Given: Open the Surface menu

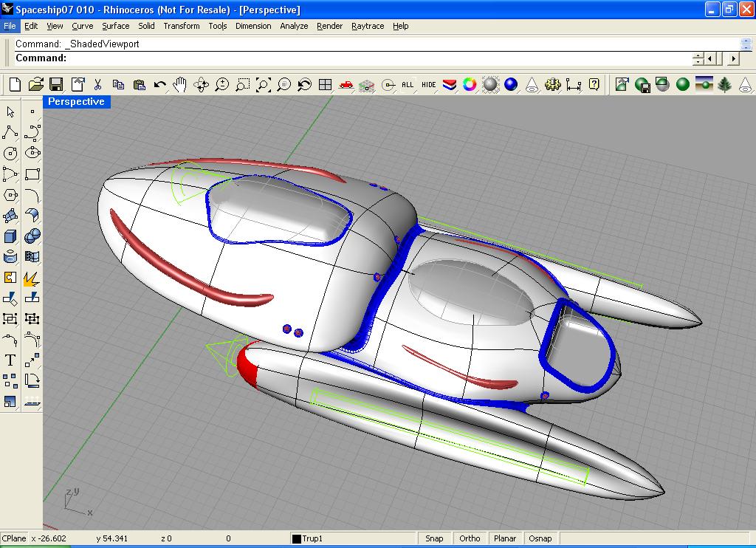Looking at the screenshot, I should pyautogui.click(x=116, y=26).
